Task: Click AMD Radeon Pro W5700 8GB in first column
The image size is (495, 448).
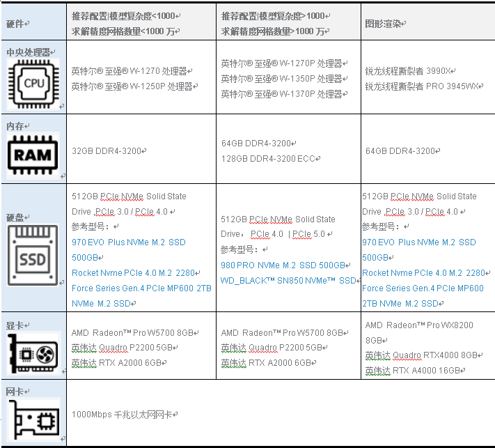Action: (132, 332)
